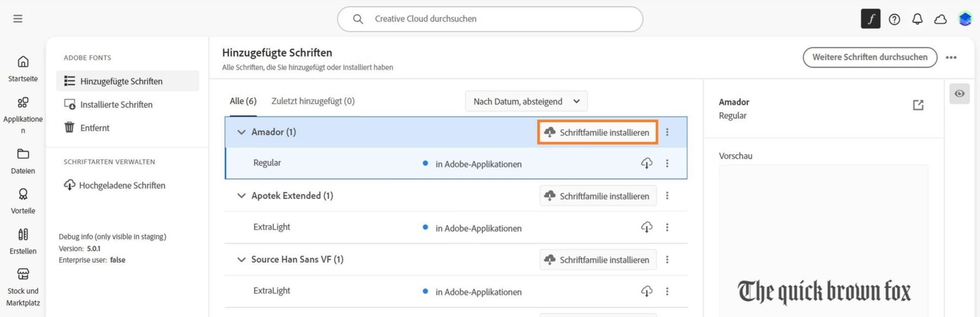Open the fonts 'f' icon in header
The width and height of the screenshot is (980, 317).
(870, 19)
